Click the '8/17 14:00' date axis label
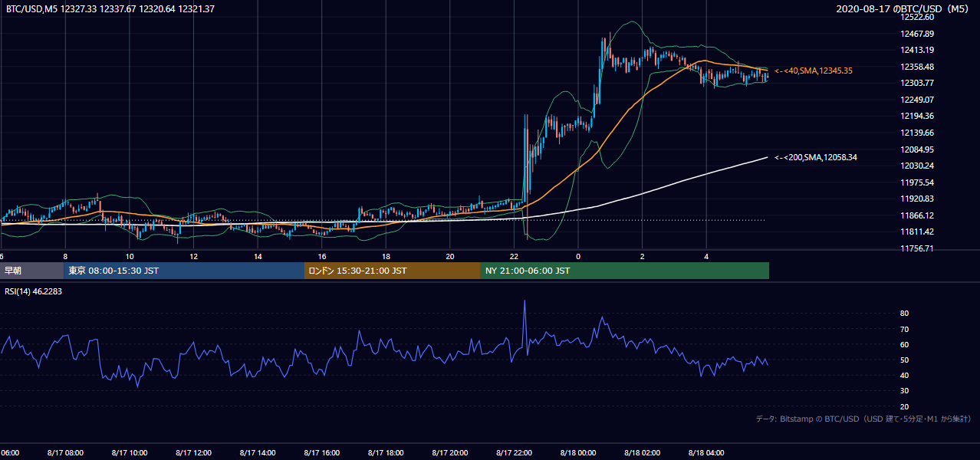 point(257,452)
